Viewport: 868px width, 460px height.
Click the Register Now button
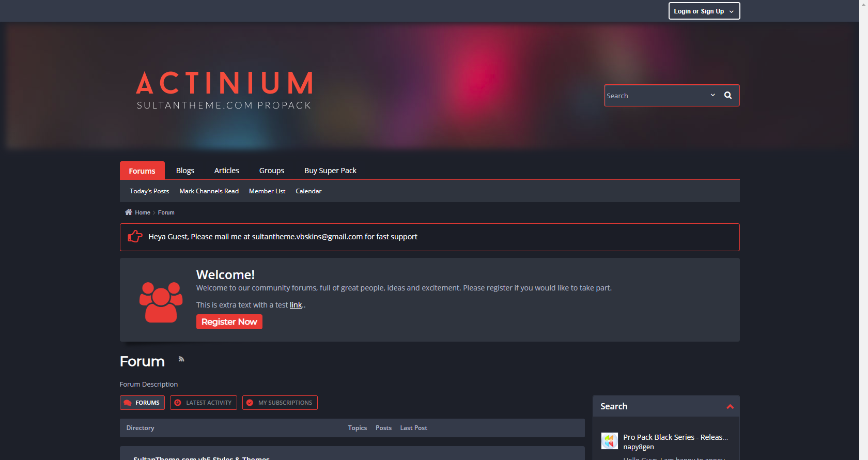pos(229,322)
